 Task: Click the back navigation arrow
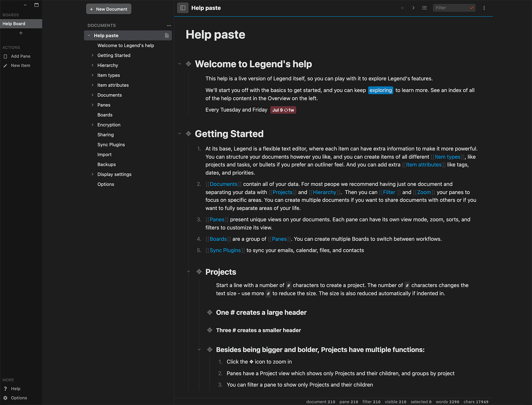pos(403,8)
